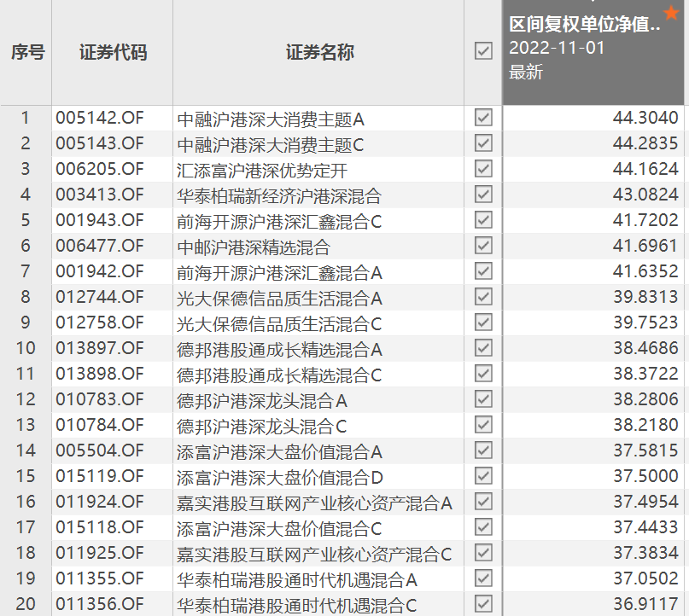
Task: Select security code 012758.OF
Action: click(100, 323)
